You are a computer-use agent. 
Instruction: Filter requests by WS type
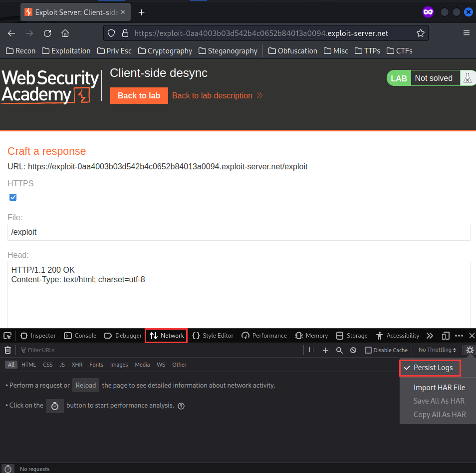[x=161, y=365]
